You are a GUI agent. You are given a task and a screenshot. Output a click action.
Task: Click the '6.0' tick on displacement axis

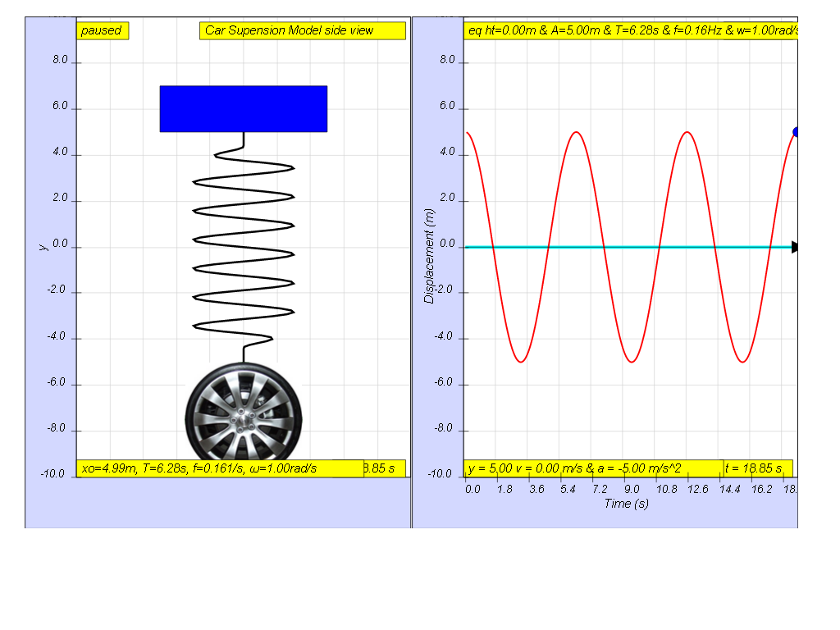(x=447, y=106)
